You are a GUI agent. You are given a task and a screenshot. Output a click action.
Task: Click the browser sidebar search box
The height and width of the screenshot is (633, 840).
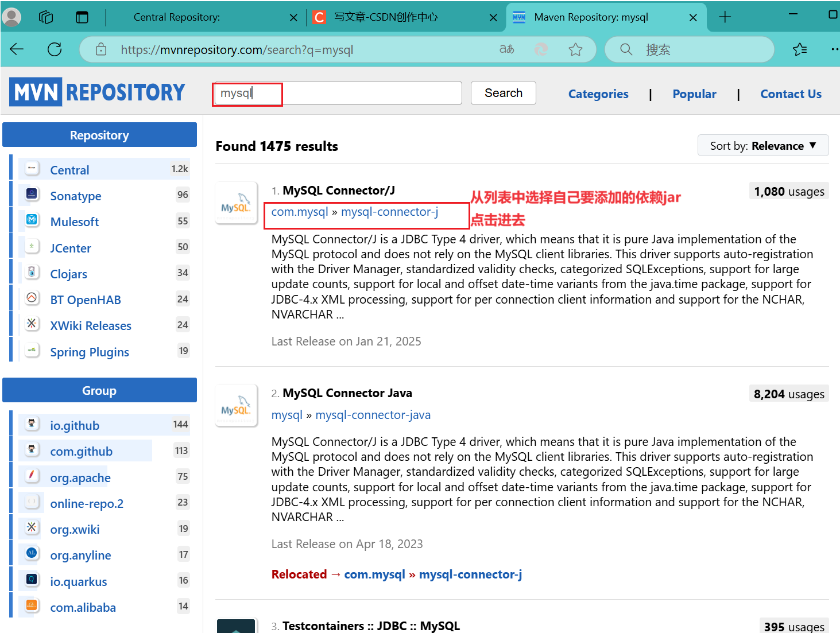click(x=689, y=49)
